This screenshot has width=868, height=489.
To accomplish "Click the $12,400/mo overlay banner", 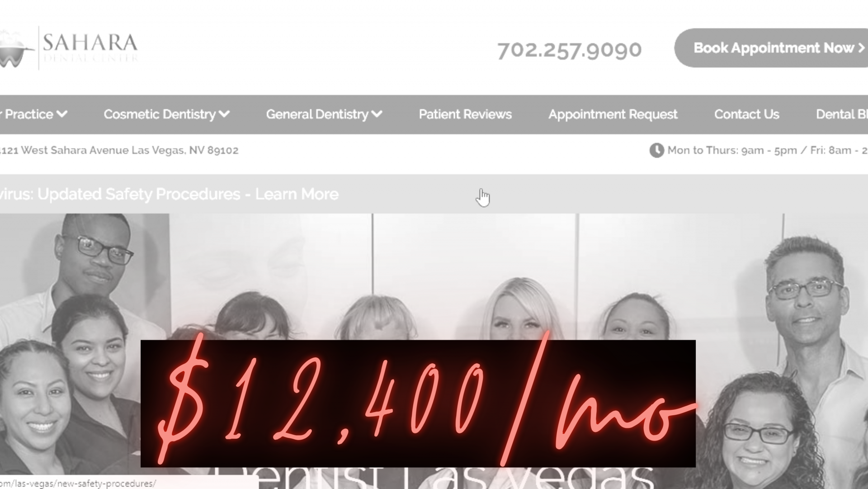I will coord(418,404).
